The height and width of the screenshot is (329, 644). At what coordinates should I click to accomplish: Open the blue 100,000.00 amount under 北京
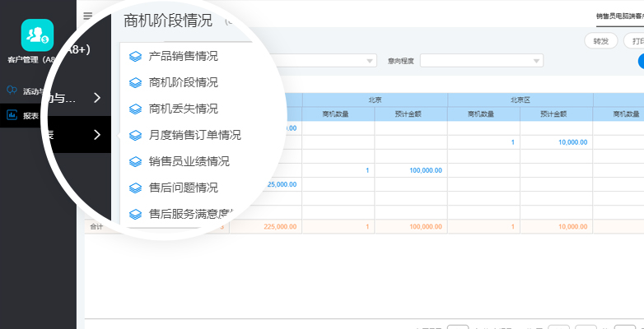click(x=426, y=170)
